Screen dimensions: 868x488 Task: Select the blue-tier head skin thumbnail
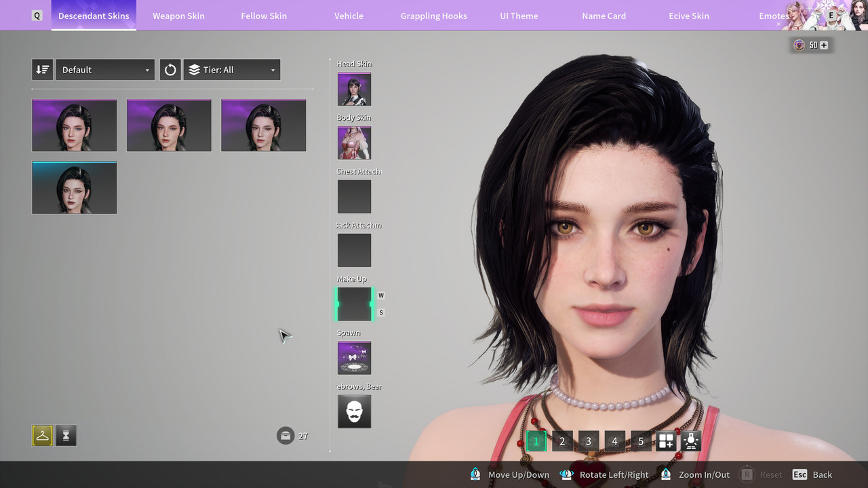[75, 188]
